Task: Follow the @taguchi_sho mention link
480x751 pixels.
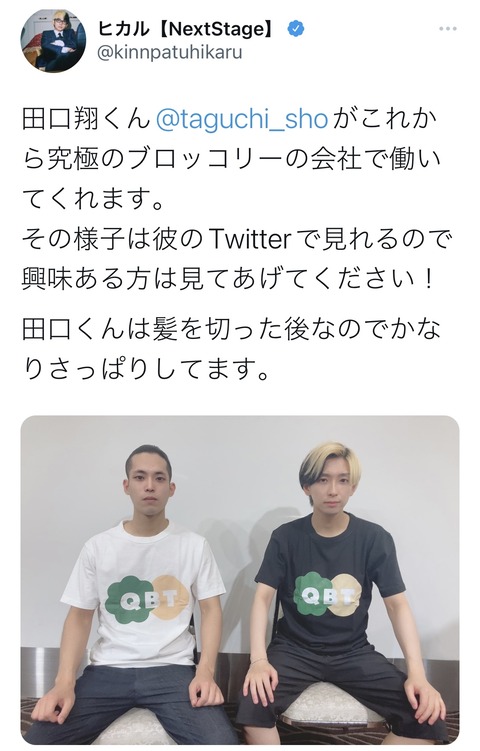Action: click(x=242, y=120)
